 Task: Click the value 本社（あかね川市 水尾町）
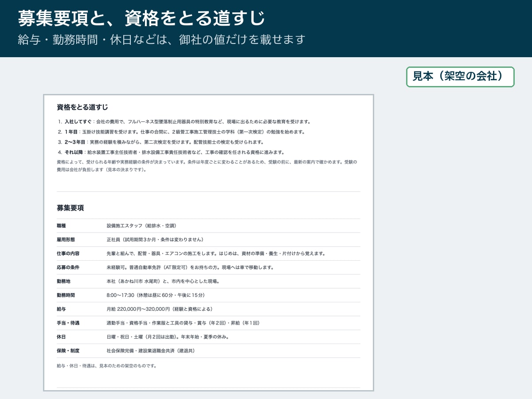click(163, 281)
